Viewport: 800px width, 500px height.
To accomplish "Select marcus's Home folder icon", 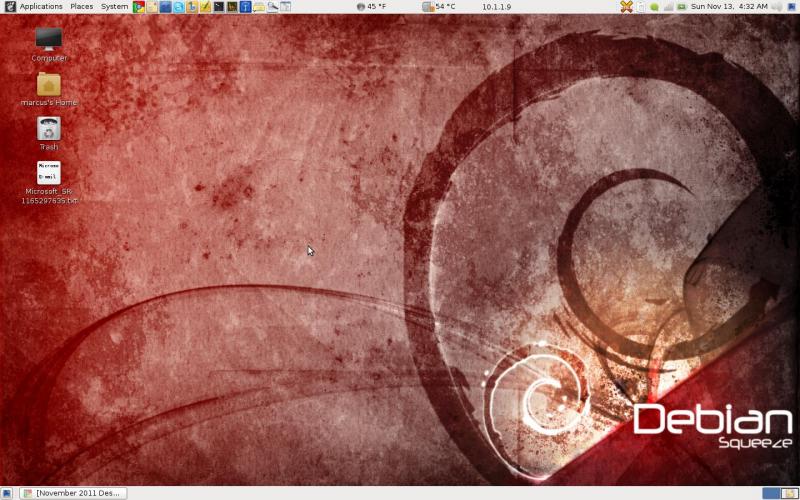I will (49, 89).
